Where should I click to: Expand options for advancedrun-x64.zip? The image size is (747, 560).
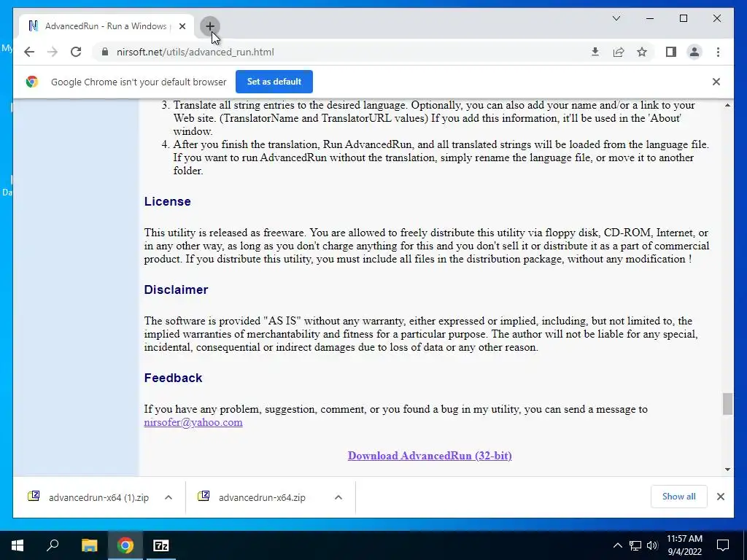[338, 497]
